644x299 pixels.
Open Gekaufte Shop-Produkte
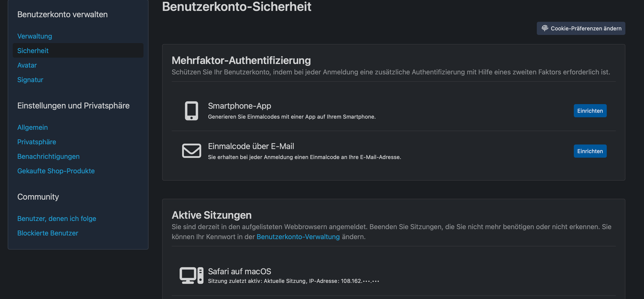pyautogui.click(x=56, y=171)
